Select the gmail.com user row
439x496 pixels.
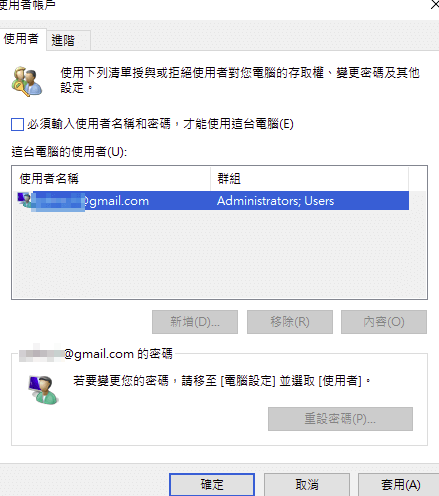(211, 201)
